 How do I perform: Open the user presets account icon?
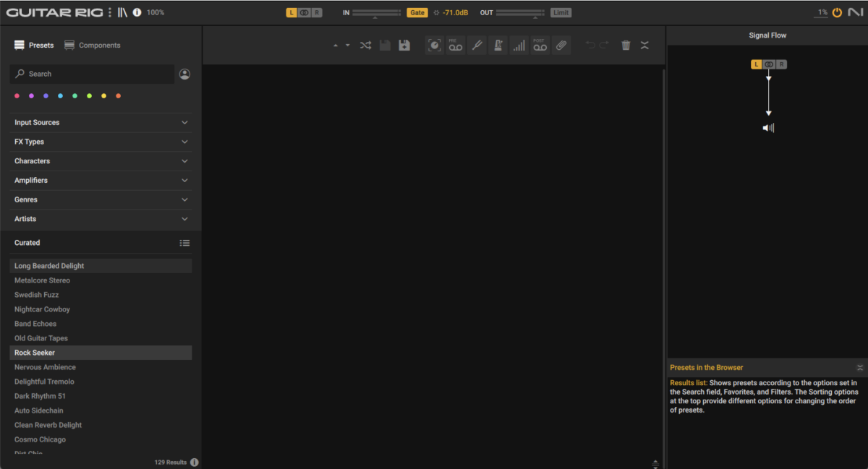(x=184, y=74)
